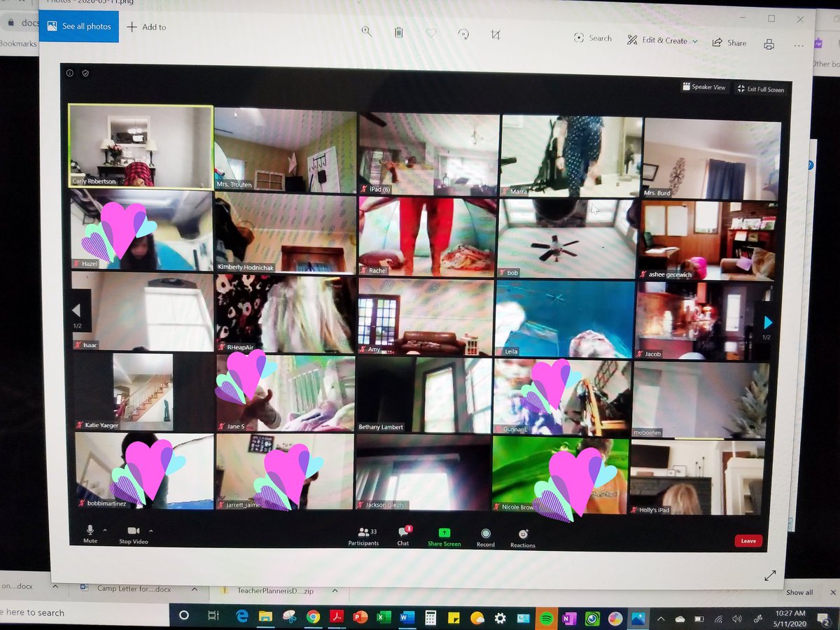
Task: Expand video options arrow beside Stop Video
Action: point(150,531)
